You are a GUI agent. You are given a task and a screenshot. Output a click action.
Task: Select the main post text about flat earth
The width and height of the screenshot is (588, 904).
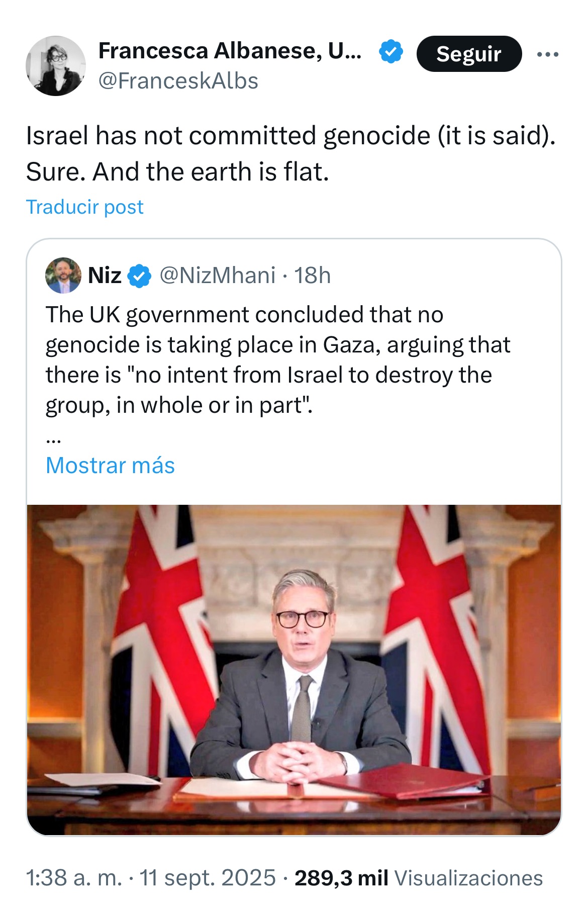coord(290,153)
